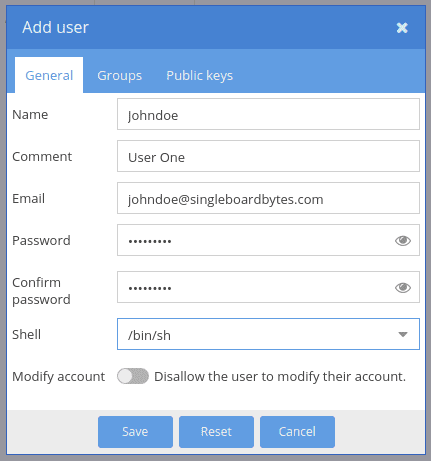Image resolution: width=431 pixels, height=461 pixels.
Task: Open the Groups tab
Action: click(120, 75)
